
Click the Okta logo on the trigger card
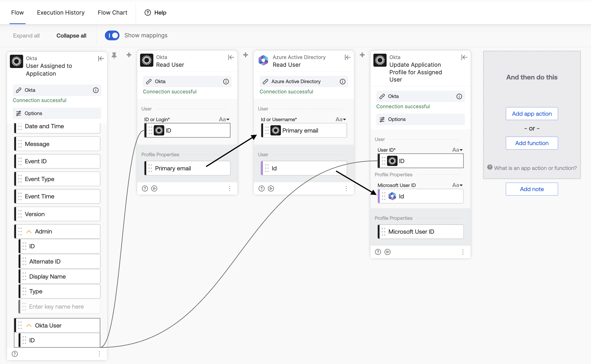[16, 62]
